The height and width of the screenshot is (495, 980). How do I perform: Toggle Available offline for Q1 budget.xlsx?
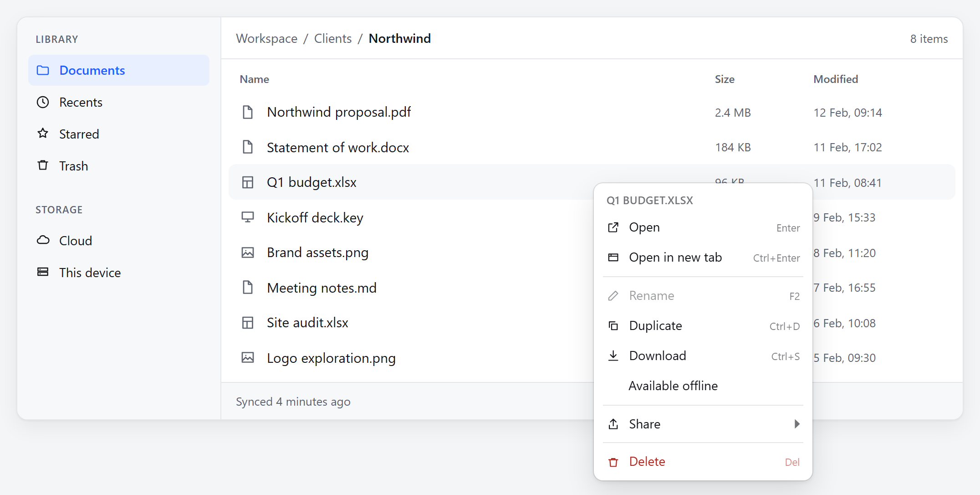point(703,386)
